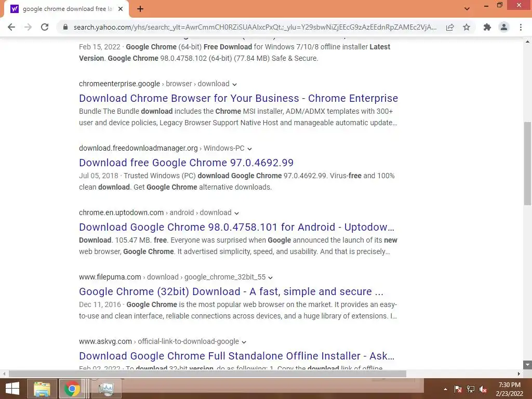Expand download.freedownloadmanager.org result options arrow
Viewport: 532px width, 399px height.
click(x=249, y=149)
